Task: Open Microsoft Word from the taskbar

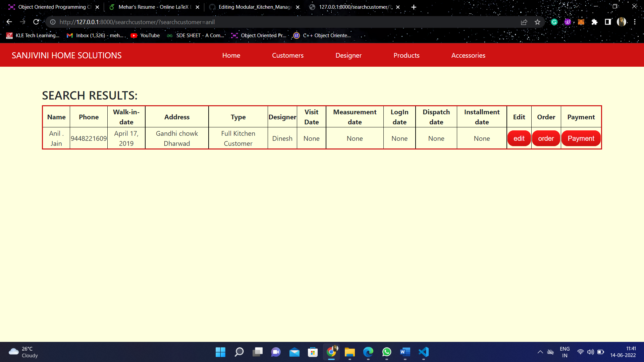Action: [x=405, y=352]
